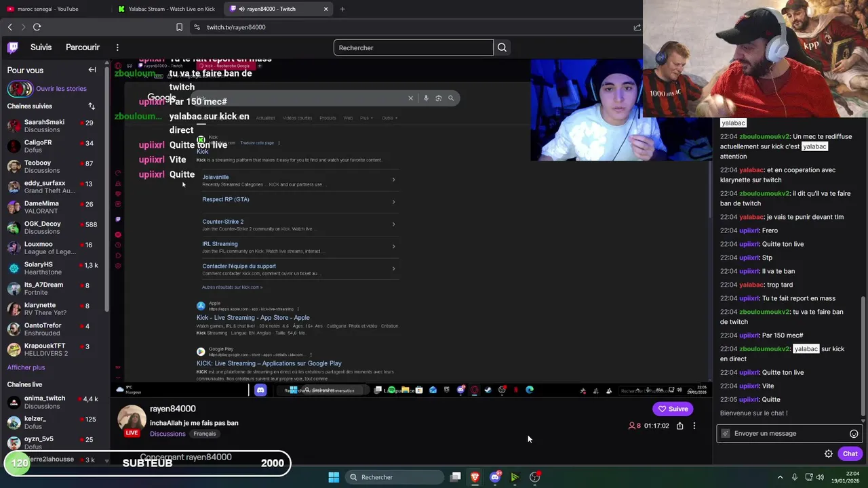Click the purple Chat send button
This screenshot has width=868, height=488.
[850, 453]
